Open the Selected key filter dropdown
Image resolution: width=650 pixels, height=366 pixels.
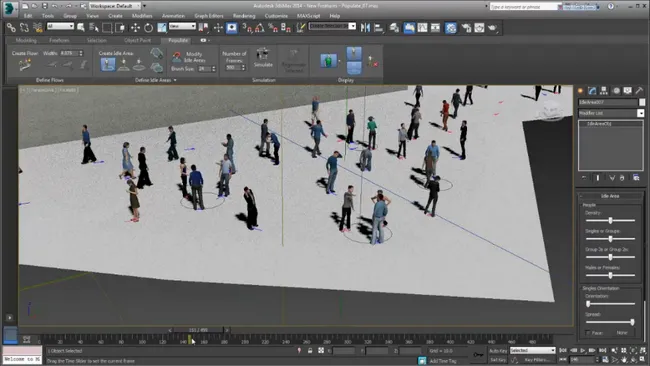[x=532, y=351]
